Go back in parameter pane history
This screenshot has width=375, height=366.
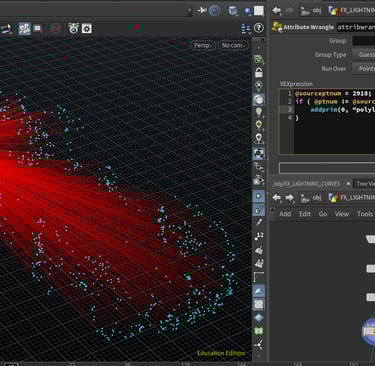pos(276,11)
